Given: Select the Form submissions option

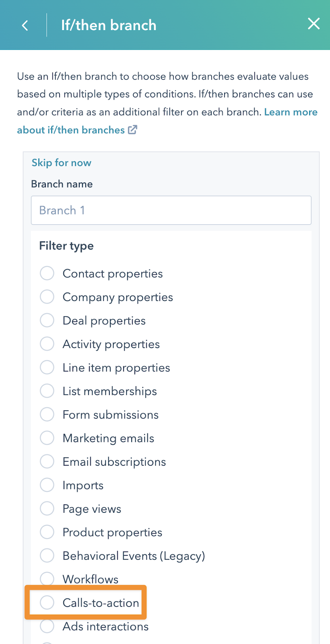Looking at the screenshot, I should [x=47, y=415].
